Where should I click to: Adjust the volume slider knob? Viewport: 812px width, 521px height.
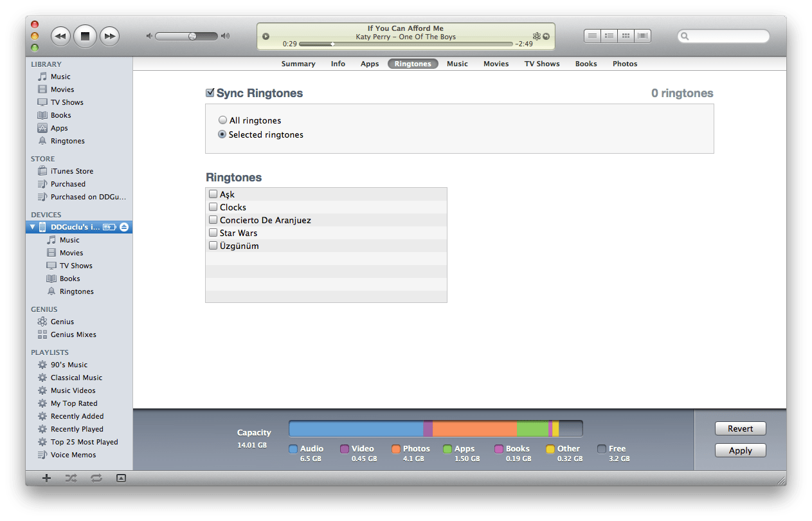[192, 36]
